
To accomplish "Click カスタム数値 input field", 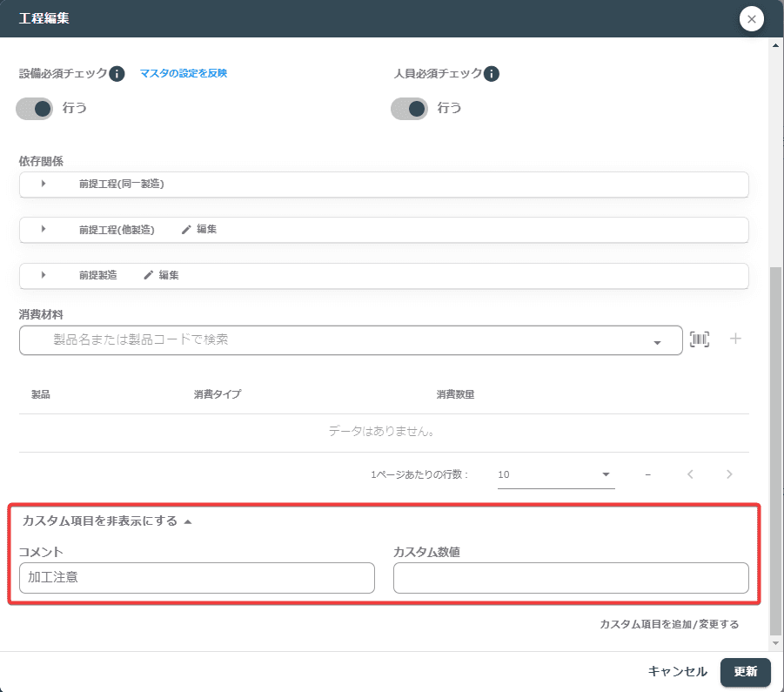I will (x=571, y=578).
